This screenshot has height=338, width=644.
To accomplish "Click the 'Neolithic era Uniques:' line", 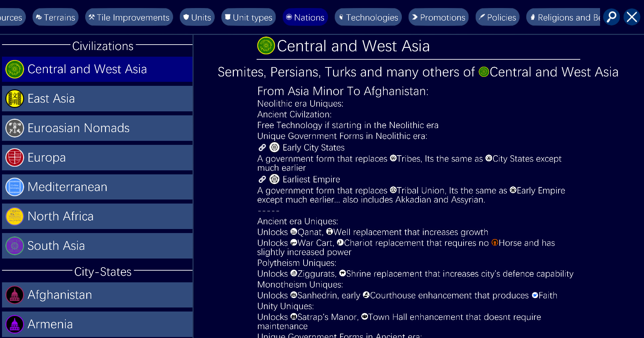I will (x=300, y=104).
